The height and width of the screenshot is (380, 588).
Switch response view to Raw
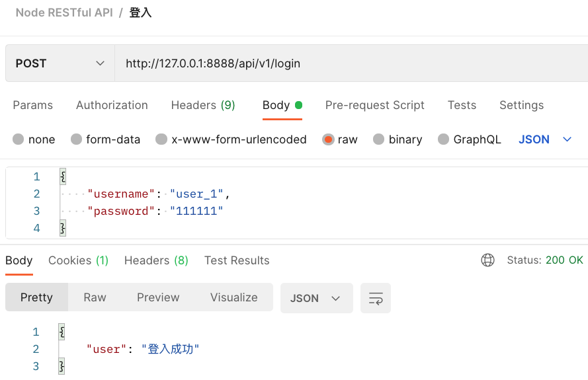[95, 297]
